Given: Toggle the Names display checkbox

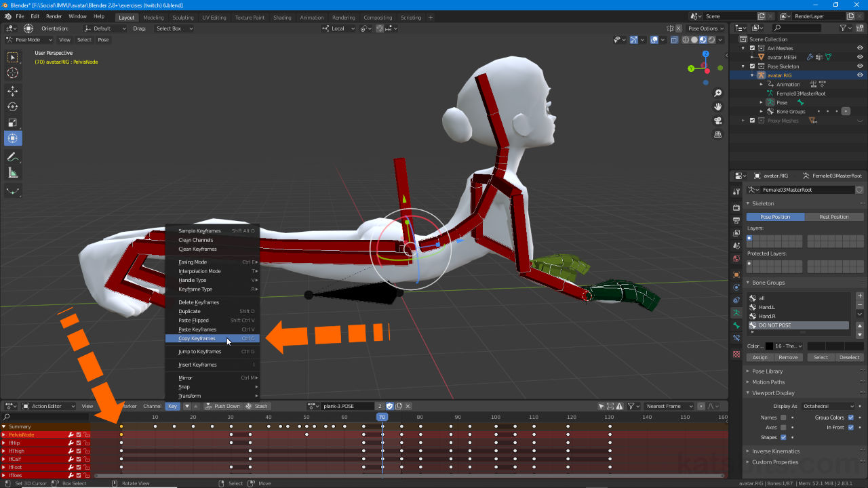Looking at the screenshot, I should (x=783, y=418).
